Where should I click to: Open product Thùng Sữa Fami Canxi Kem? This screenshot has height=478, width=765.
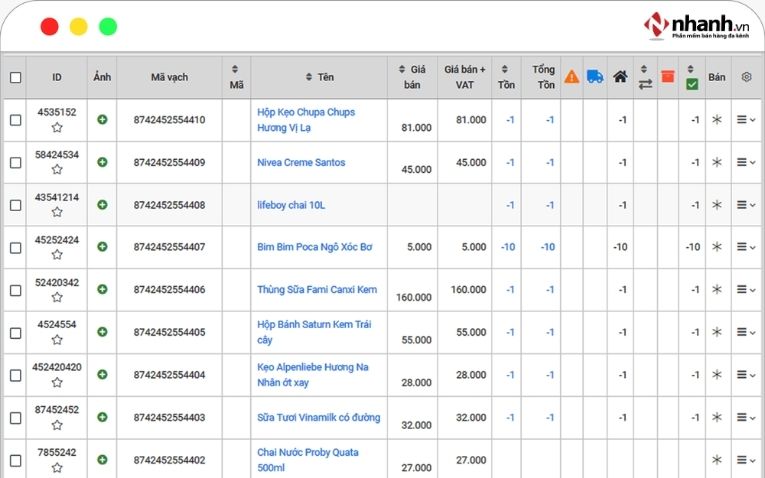click(x=317, y=289)
